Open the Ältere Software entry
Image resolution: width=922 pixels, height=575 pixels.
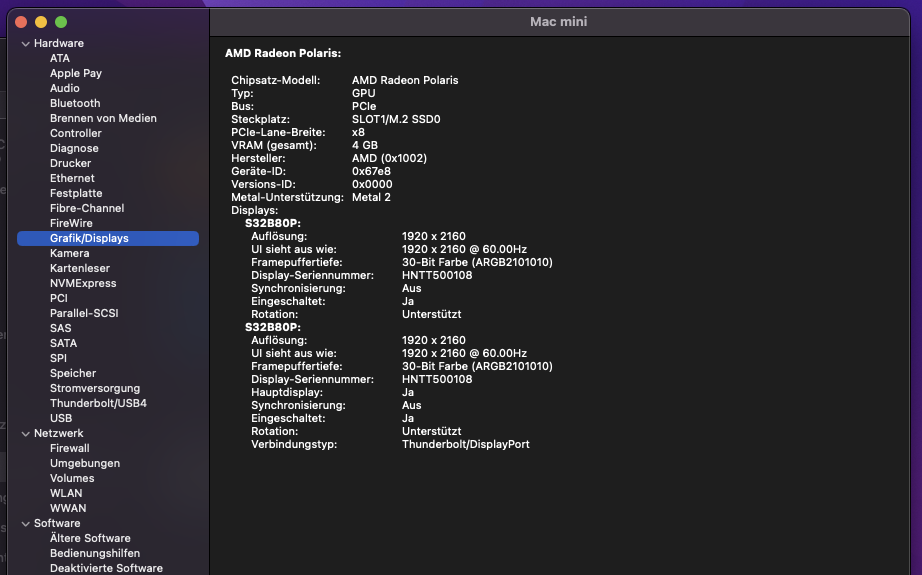[90, 538]
